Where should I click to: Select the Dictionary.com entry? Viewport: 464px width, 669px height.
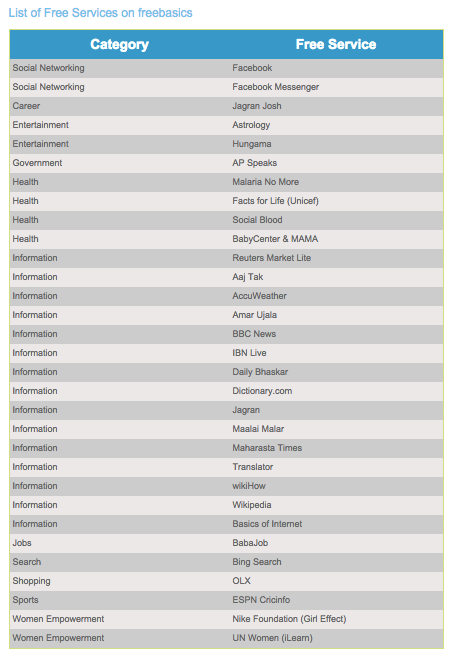[x=262, y=391]
